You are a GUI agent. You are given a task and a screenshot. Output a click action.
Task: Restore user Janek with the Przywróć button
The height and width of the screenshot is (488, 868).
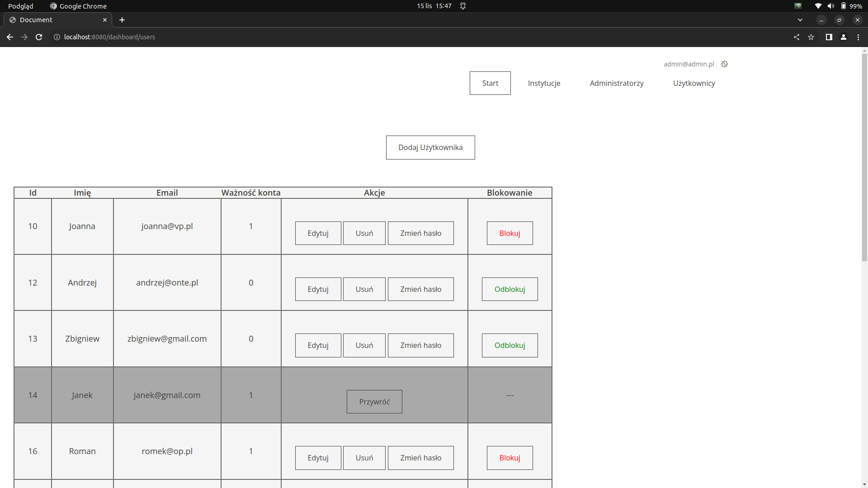coord(374,402)
